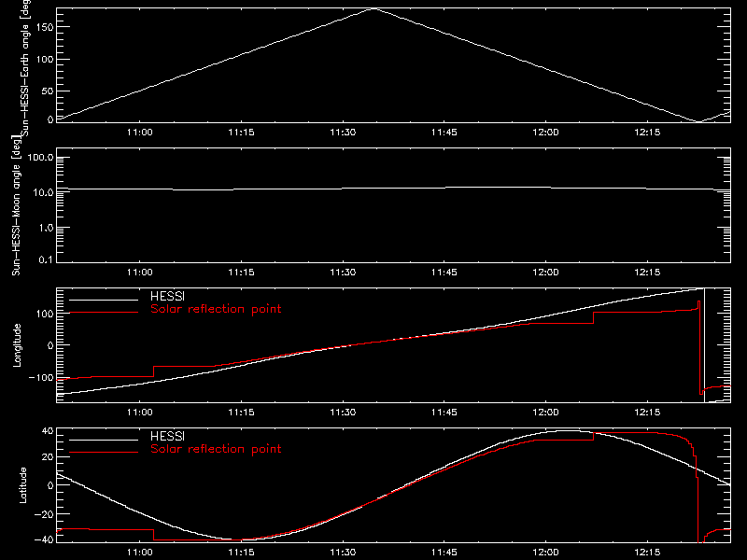Click the 10.0 value on Moon angle axis
The width and height of the screenshot is (747, 560).
click(x=43, y=192)
